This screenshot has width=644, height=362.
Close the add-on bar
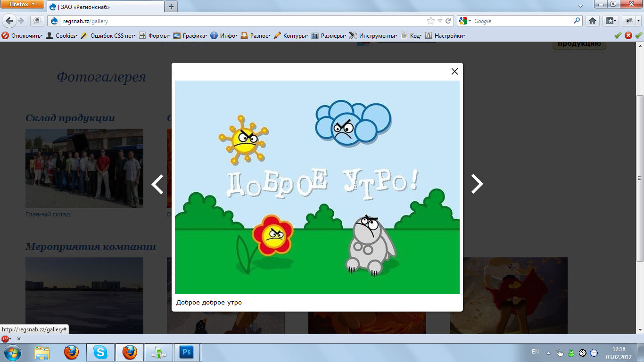[x=19, y=339]
